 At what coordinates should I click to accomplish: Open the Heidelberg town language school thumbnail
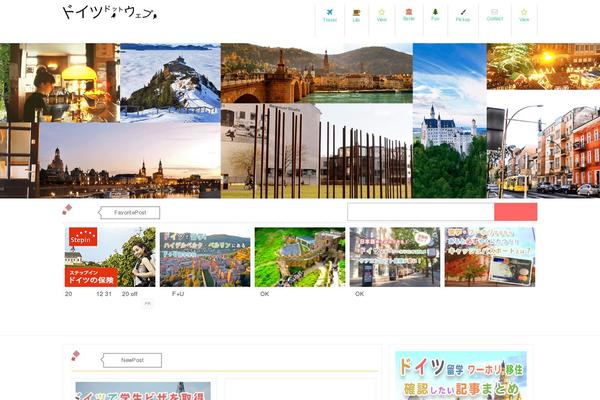[x=205, y=259]
